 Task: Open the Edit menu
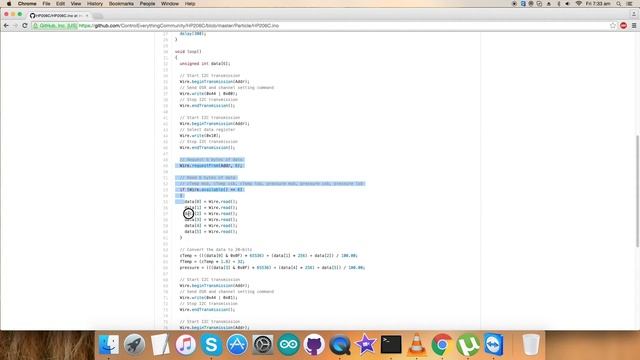pyautogui.click(x=60, y=4)
